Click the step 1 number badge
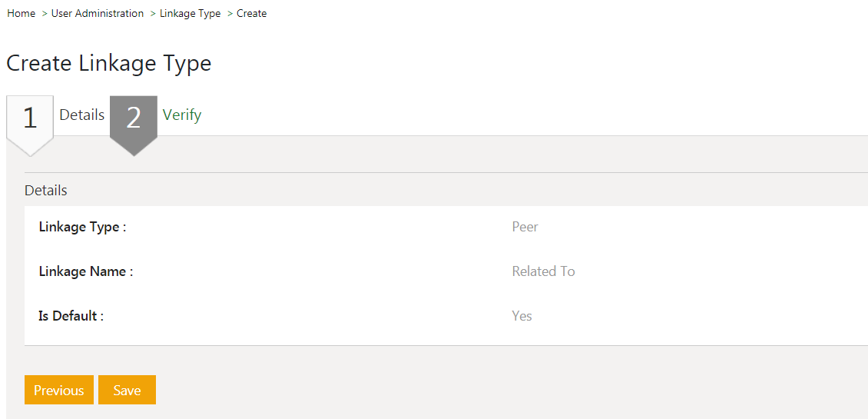Viewport: 868px width, 419px height. [x=30, y=118]
